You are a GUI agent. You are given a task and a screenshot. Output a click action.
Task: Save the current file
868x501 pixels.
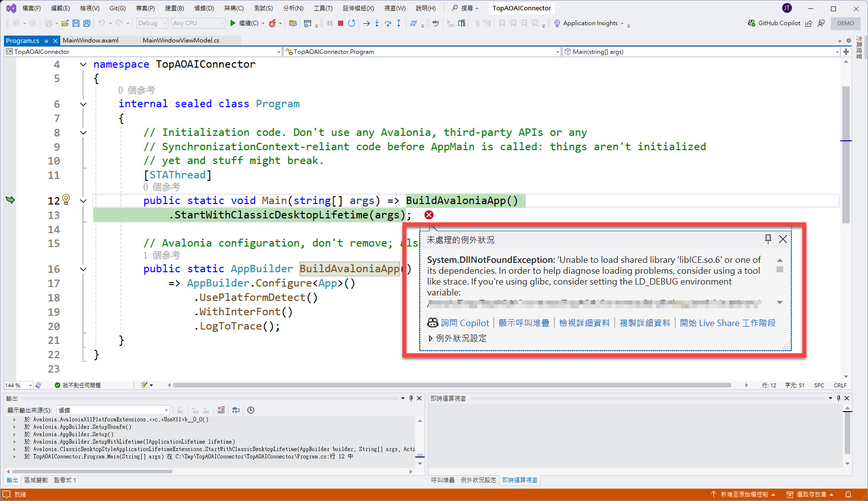tap(76, 23)
